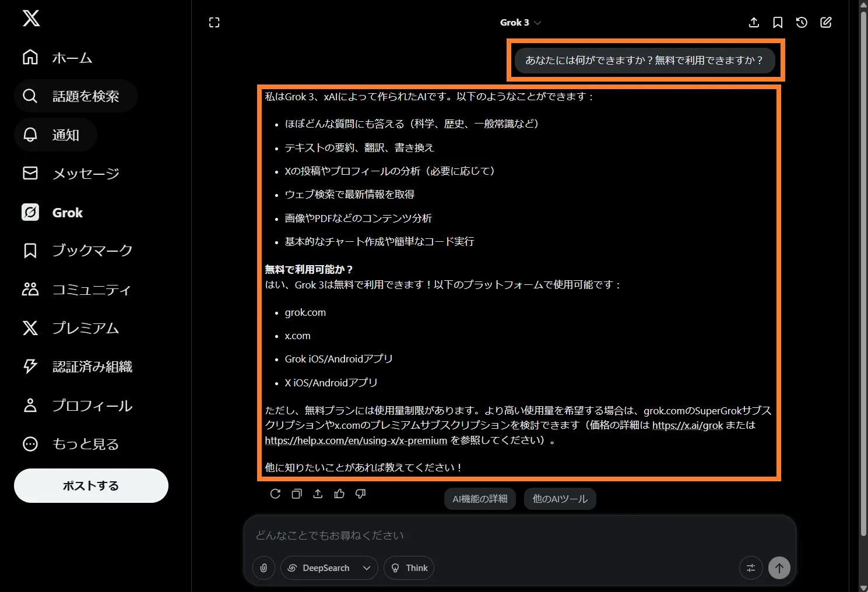Image resolution: width=868 pixels, height=592 pixels.
Task: Open ブックマーク bookmarks
Action: tap(78, 251)
